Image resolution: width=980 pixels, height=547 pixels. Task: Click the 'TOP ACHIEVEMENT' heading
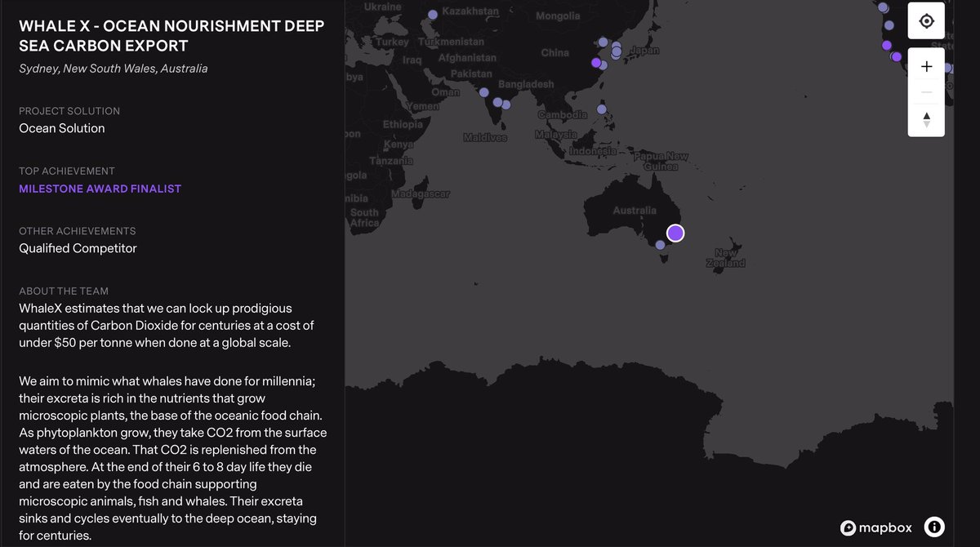pyautogui.click(x=67, y=171)
